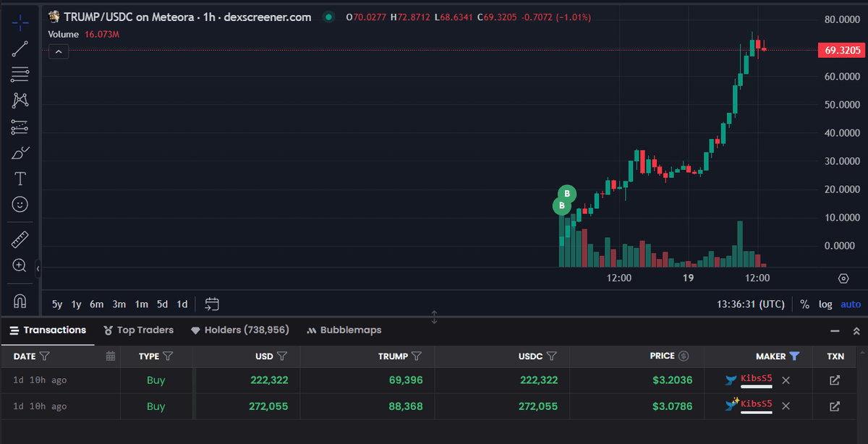This screenshot has width=868, height=444.
Task: Open chart settings gear on price axis
Action: 843,278
